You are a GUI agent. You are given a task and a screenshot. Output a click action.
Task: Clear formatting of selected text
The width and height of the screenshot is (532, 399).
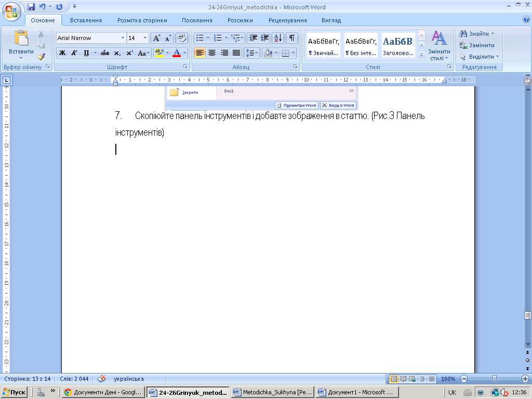tap(181, 38)
